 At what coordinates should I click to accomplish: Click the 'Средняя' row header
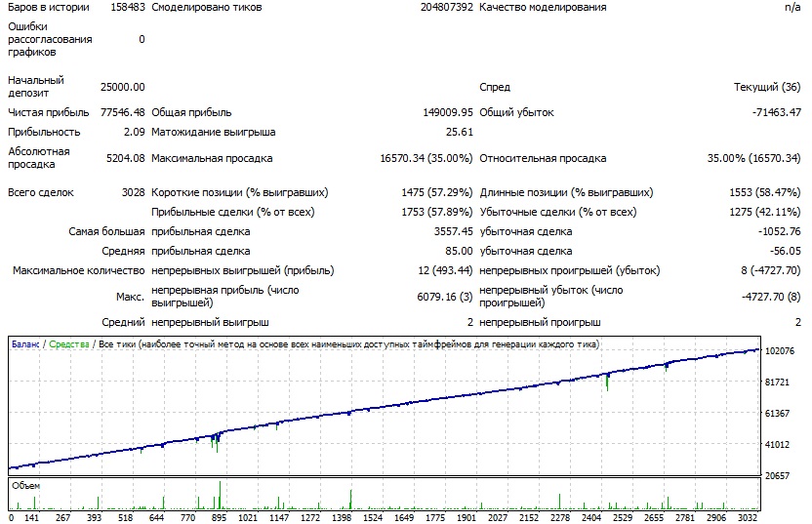[123, 251]
